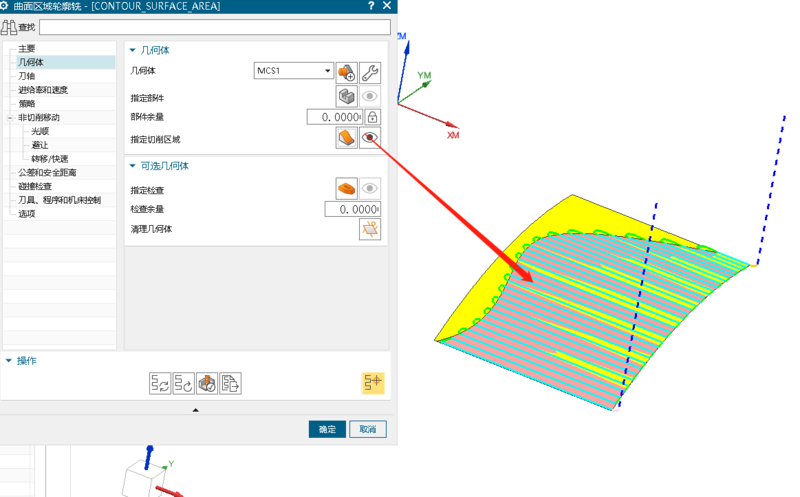The image size is (800, 497).
Task: Click the 清理几何体 icon
Action: (370, 229)
